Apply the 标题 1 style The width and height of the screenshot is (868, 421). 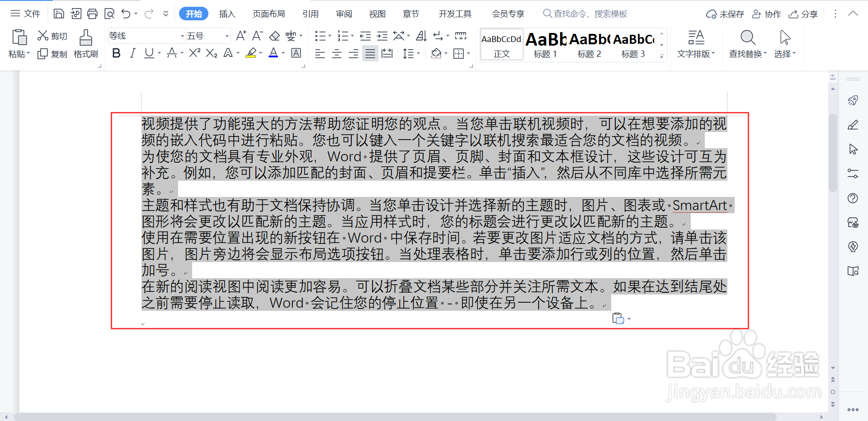(546, 44)
